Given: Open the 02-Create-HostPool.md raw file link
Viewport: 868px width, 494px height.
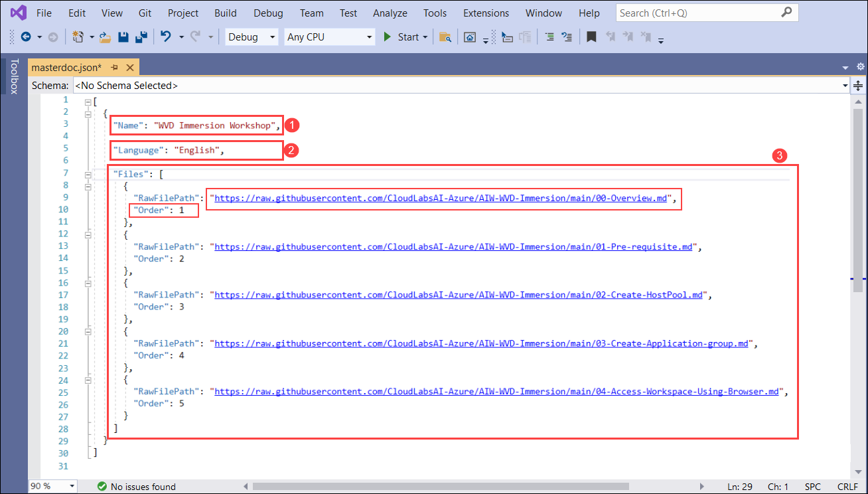Looking at the screenshot, I should tap(459, 295).
